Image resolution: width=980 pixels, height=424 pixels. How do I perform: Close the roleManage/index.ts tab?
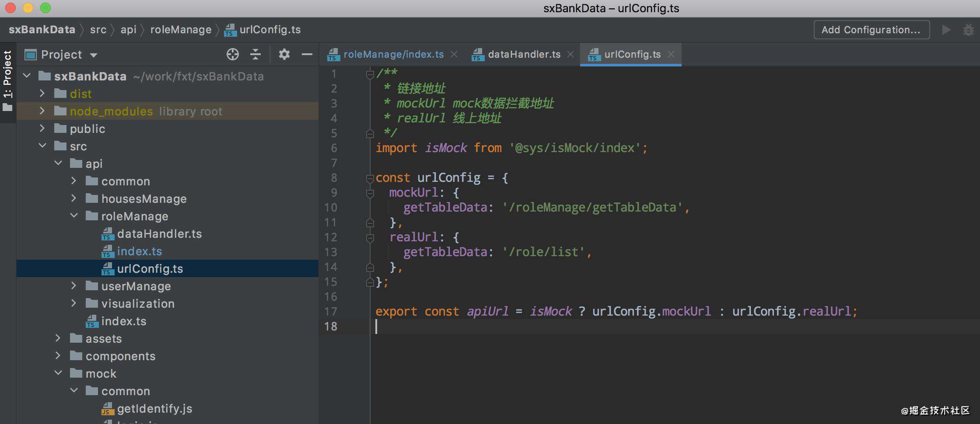454,54
